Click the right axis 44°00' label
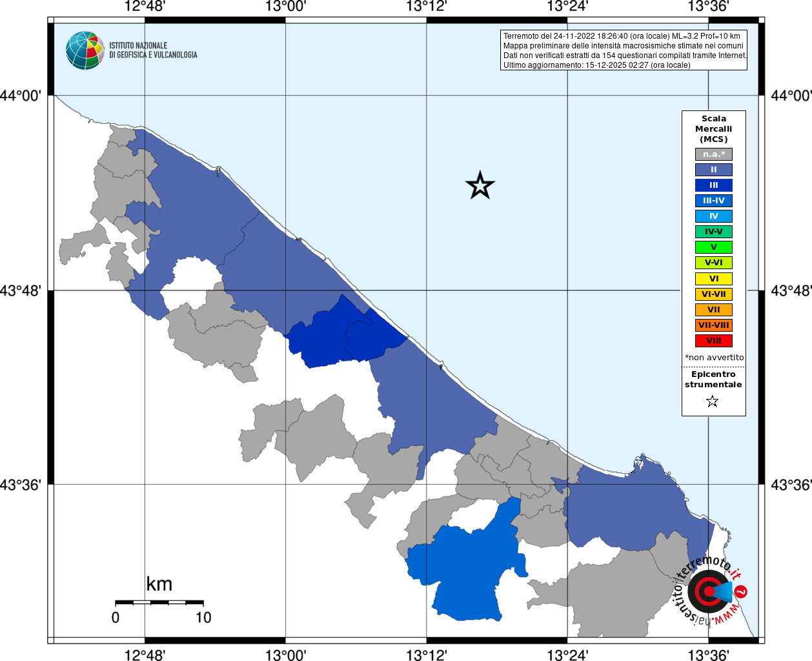 [791, 96]
